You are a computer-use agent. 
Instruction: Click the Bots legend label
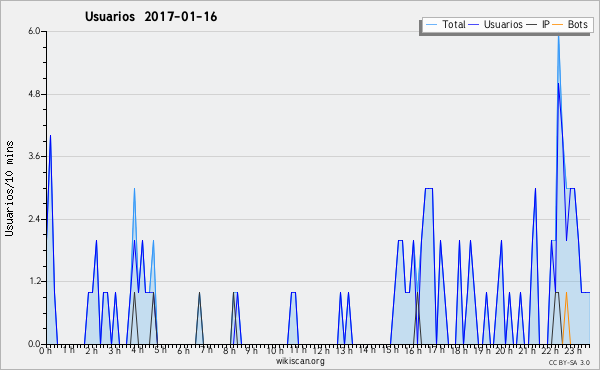[577, 24]
